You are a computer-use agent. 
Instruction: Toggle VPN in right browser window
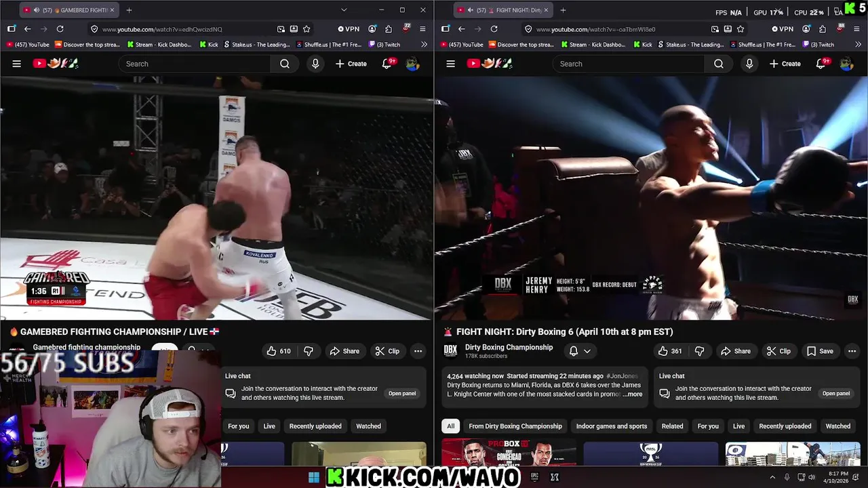pyautogui.click(x=783, y=29)
